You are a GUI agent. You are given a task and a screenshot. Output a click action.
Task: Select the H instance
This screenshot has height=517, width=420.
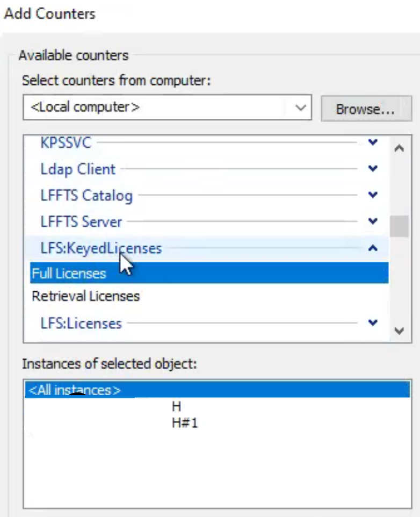tap(177, 406)
